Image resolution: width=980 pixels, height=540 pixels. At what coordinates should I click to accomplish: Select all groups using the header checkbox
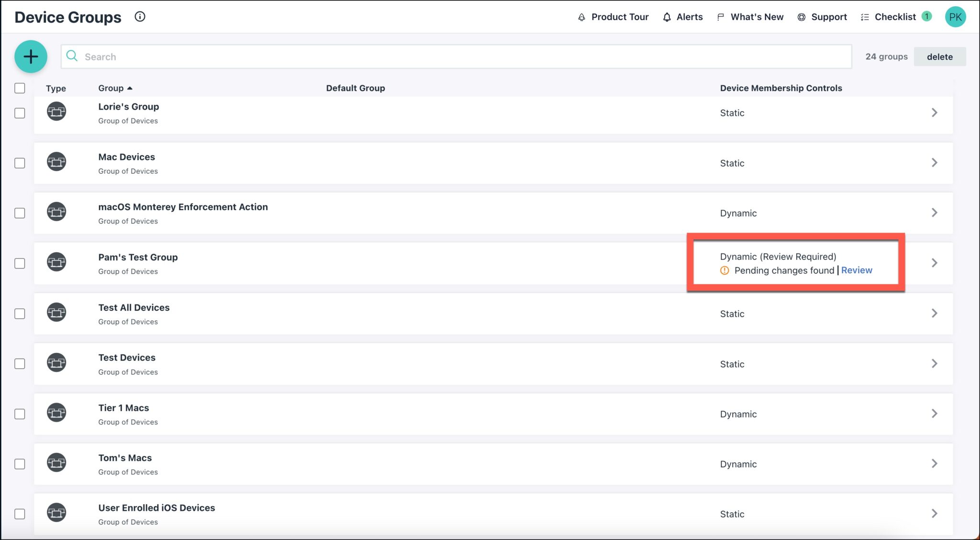pyautogui.click(x=20, y=88)
